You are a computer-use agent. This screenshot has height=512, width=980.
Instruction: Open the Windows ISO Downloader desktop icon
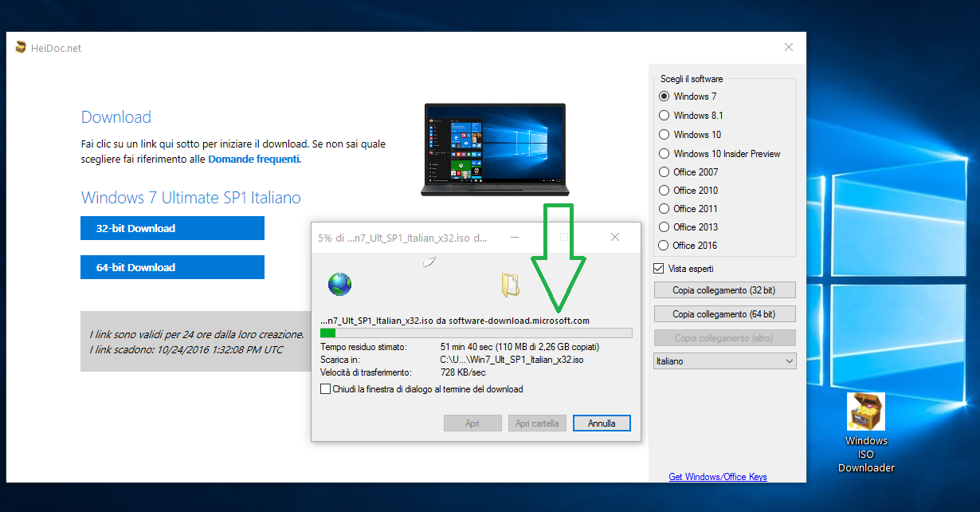[x=866, y=433]
